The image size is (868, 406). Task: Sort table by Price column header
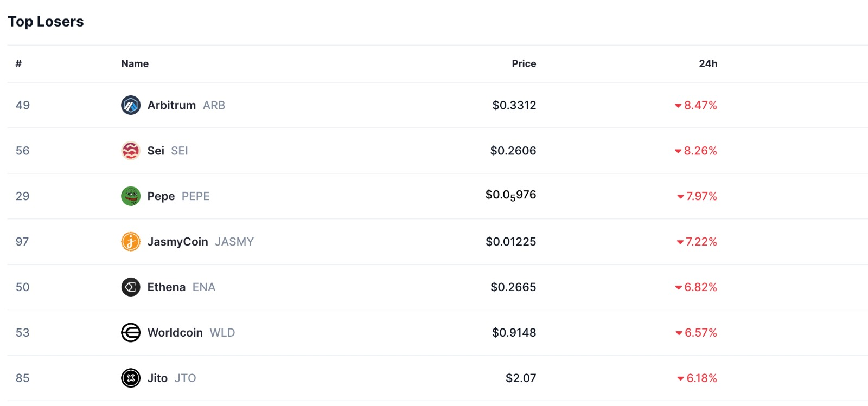pyautogui.click(x=524, y=63)
